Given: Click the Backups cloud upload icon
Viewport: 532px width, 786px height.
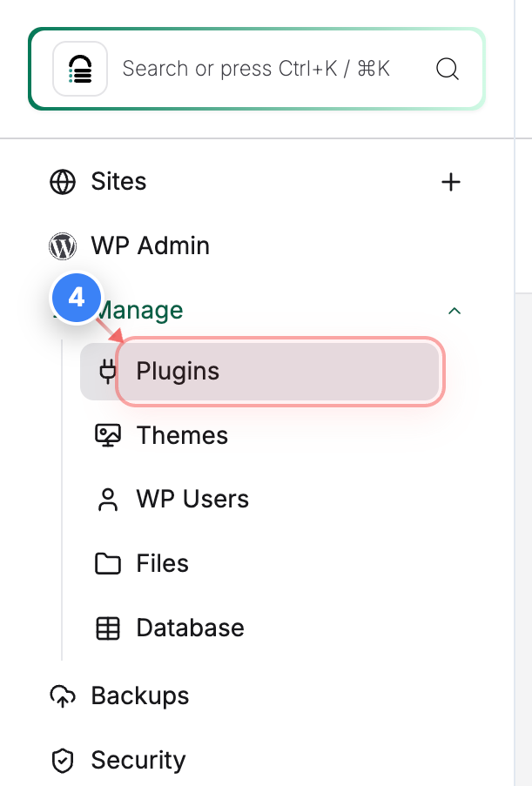Looking at the screenshot, I should (62, 695).
